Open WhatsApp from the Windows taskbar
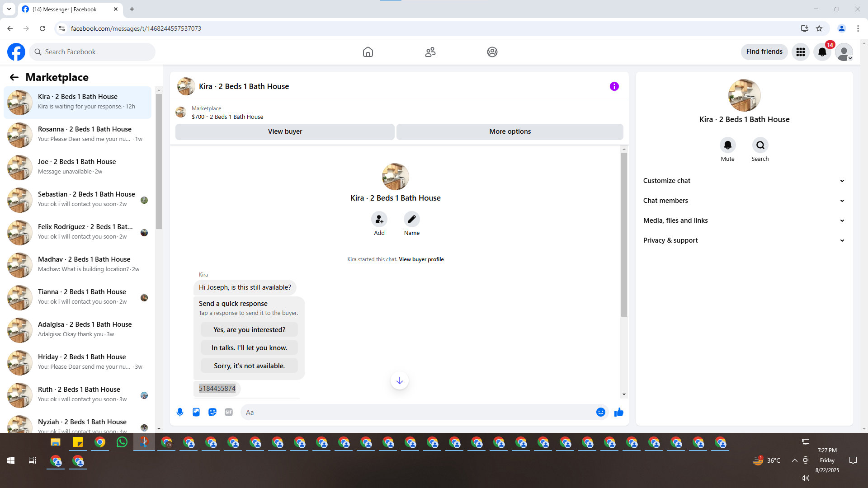The width and height of the screenshot is (868, 488). coord(122,442)
